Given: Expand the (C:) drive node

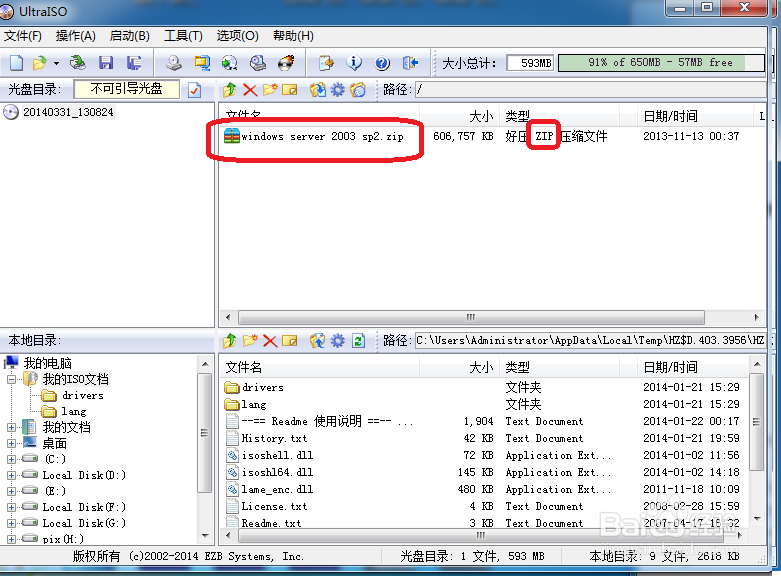Looking at the screenshot, I should [x=11, y=459].
